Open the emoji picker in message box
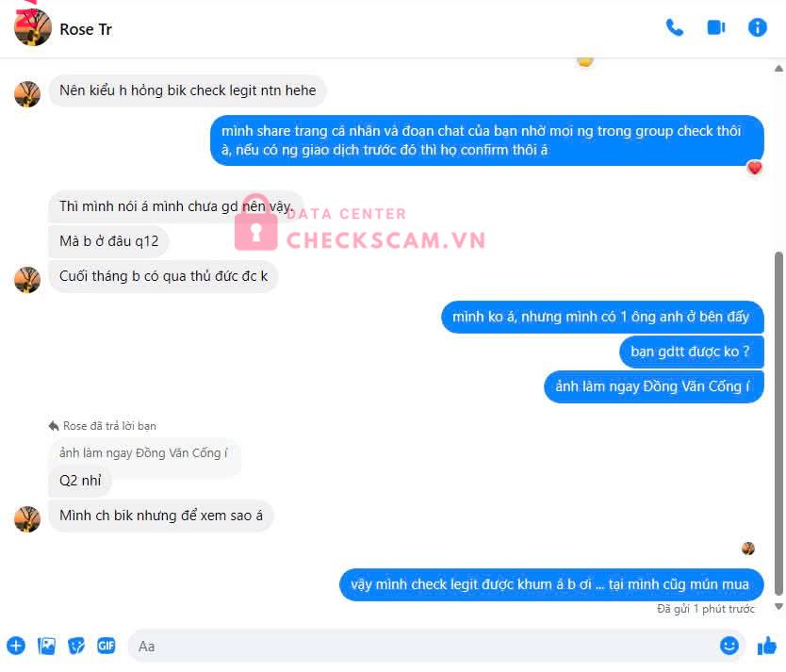The height and width of the screenshot is (672, 786). tap(729, 646)
